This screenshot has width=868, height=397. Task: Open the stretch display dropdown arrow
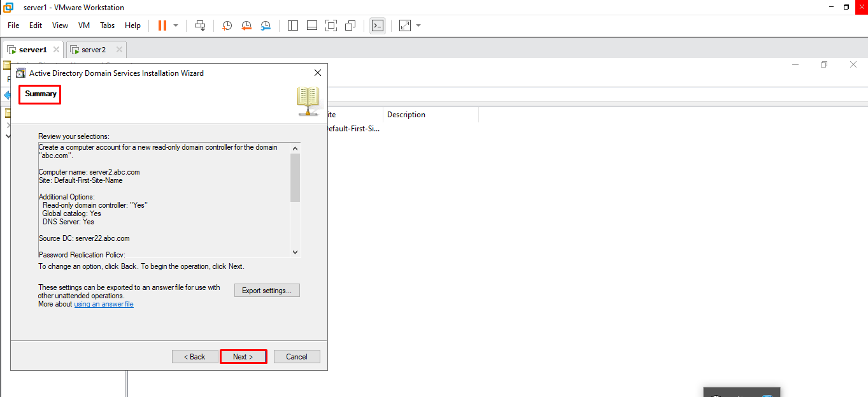click(418, 25)
